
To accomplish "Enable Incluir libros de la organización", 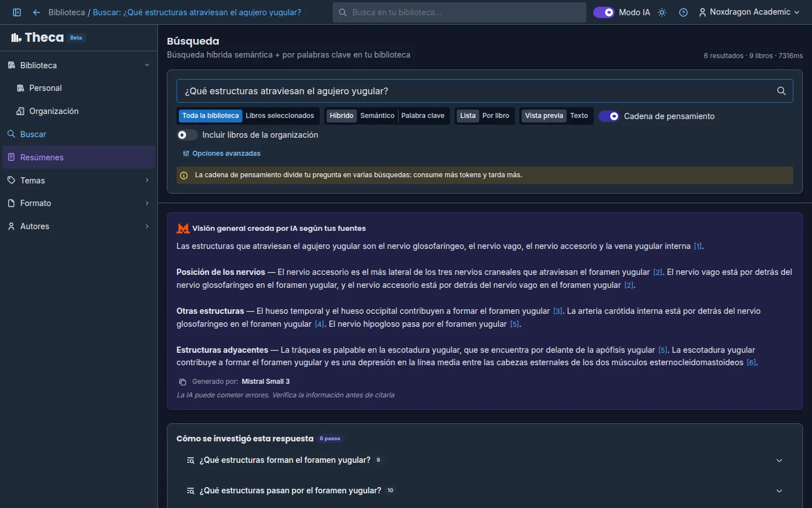I will (x=187, y=135).
